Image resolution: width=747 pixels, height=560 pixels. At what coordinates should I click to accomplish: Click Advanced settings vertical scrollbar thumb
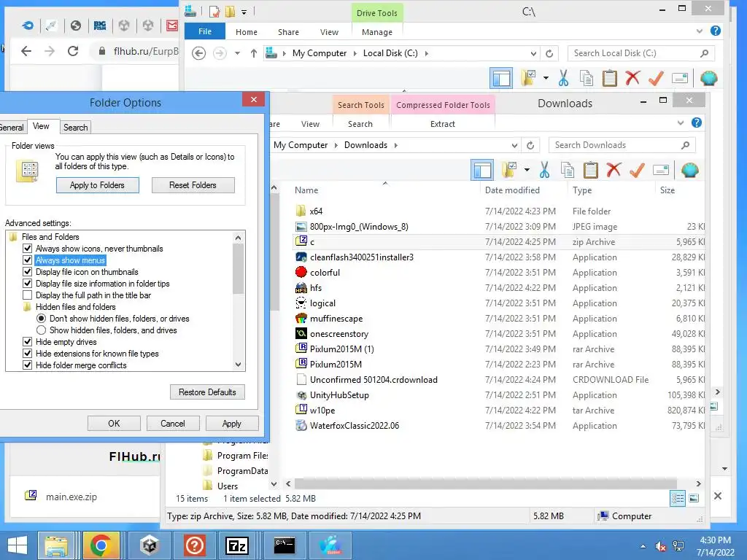click(239, 269)
